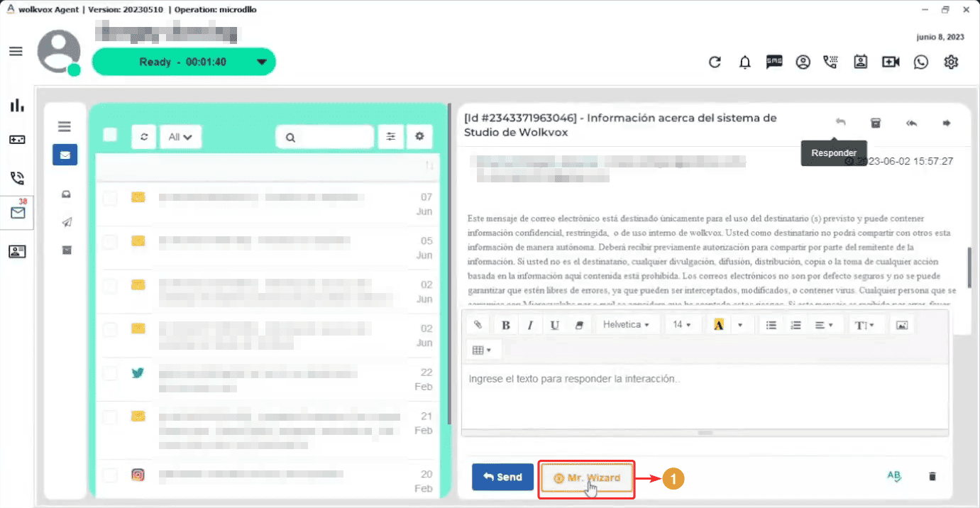The width and height of the screenshot is (980, 508).
Task: Refresh the email list
Action: [144, 137]
